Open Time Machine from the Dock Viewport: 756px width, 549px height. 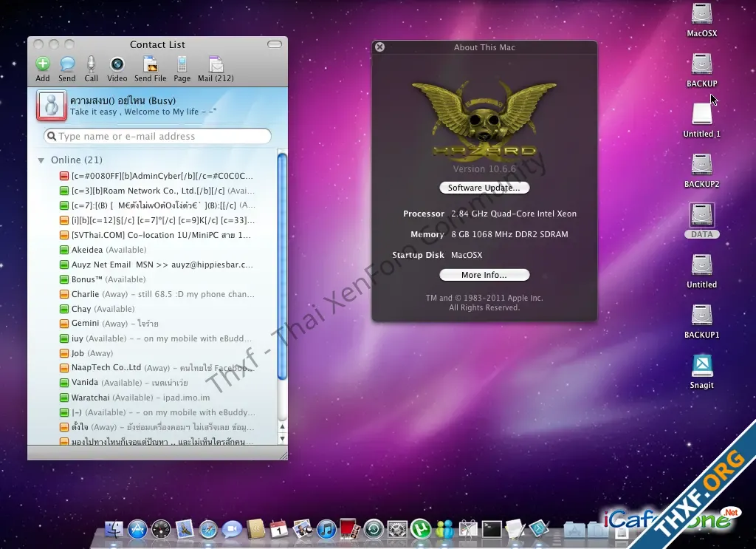tap(374, 529)
